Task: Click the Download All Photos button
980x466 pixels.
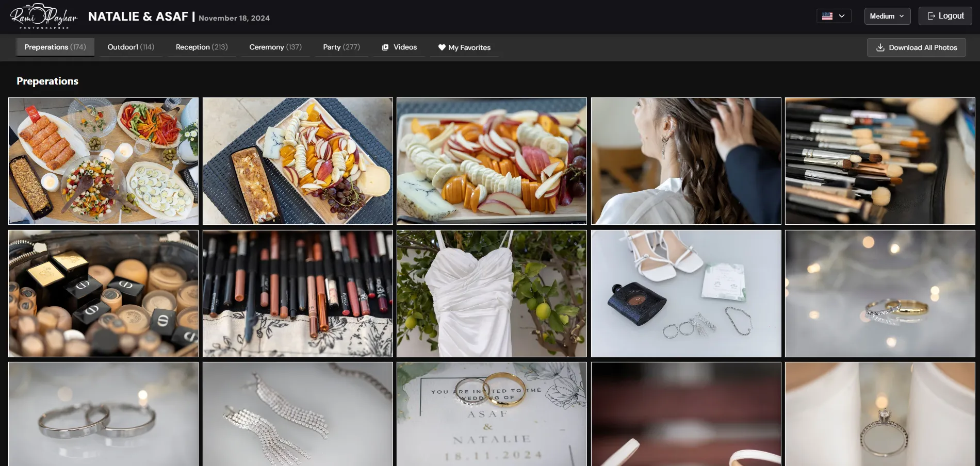Action: tap(916, 47)
